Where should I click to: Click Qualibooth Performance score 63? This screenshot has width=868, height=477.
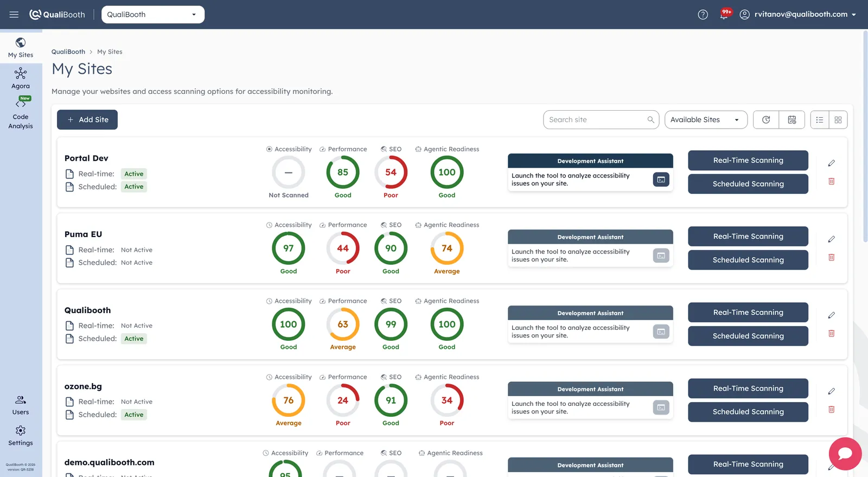pyautogui.click(x=343, y=325)
